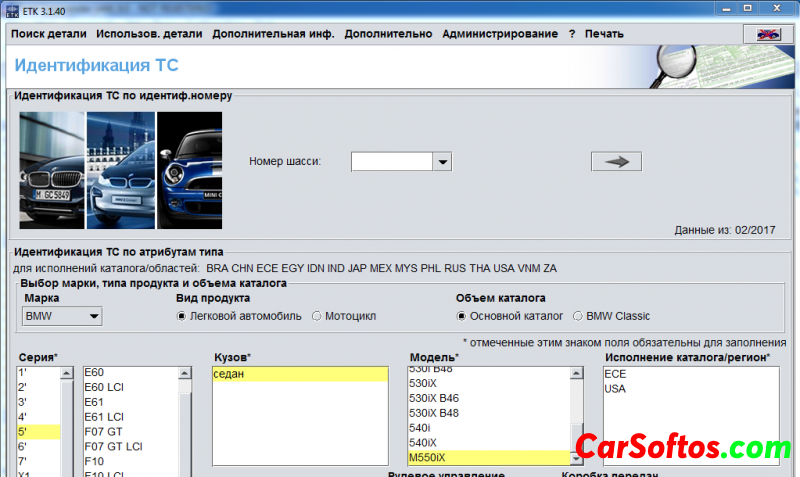Select the Основной каталог radio button
Screen dimensions: 800x477
pyautogui.click(x=462, y=317)
